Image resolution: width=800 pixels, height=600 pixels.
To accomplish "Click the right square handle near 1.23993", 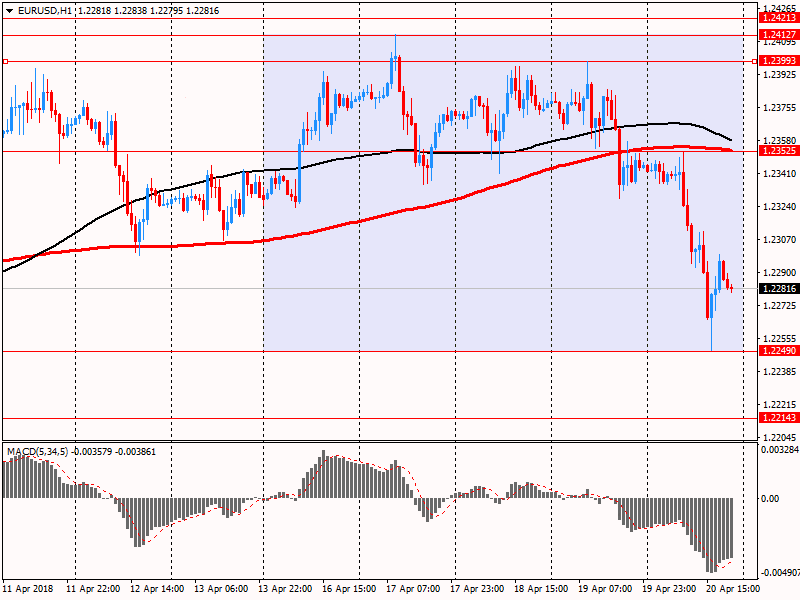I will pos(755,62).
